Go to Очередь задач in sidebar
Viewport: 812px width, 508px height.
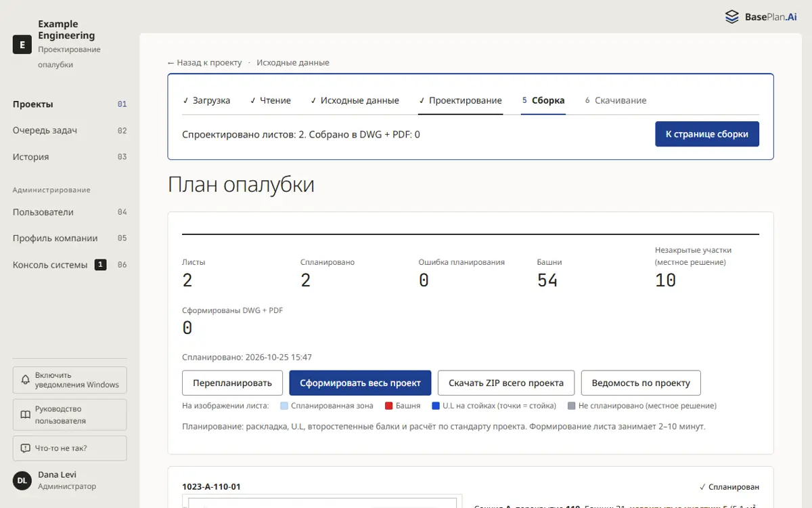coord(70,131)
